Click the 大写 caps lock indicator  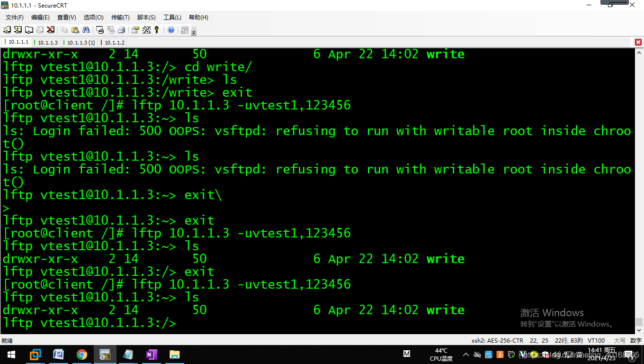620,341
